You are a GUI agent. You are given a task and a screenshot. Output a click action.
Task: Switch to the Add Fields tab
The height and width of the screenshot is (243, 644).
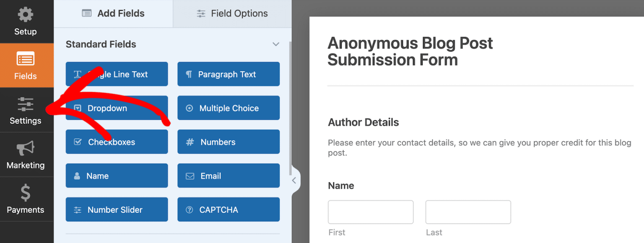point(113,13)
